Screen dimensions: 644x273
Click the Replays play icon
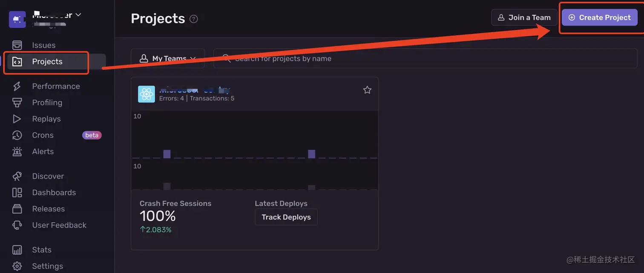pyautogui.click(x=17, y=119)
